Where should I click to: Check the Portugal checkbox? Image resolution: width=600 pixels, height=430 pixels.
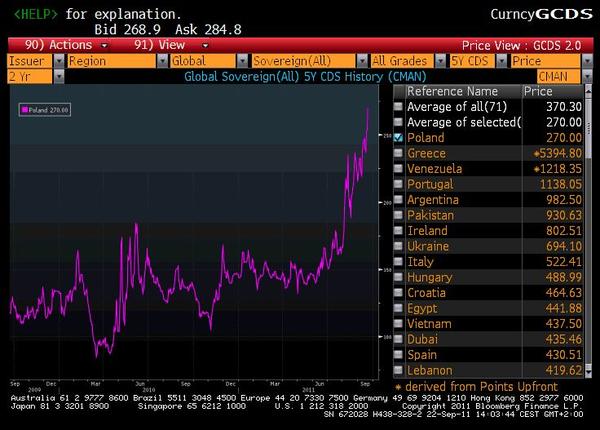tap(398, 184)
